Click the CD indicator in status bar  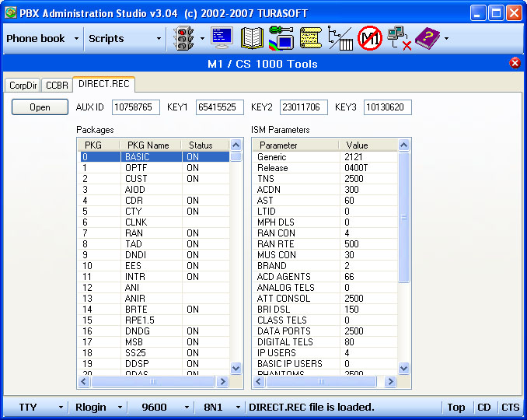[x=484, y=408]
